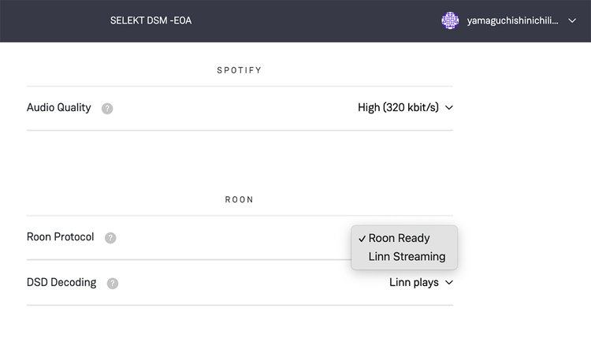Click the checkmark beside Roon Ready

(x=362, y=238)
